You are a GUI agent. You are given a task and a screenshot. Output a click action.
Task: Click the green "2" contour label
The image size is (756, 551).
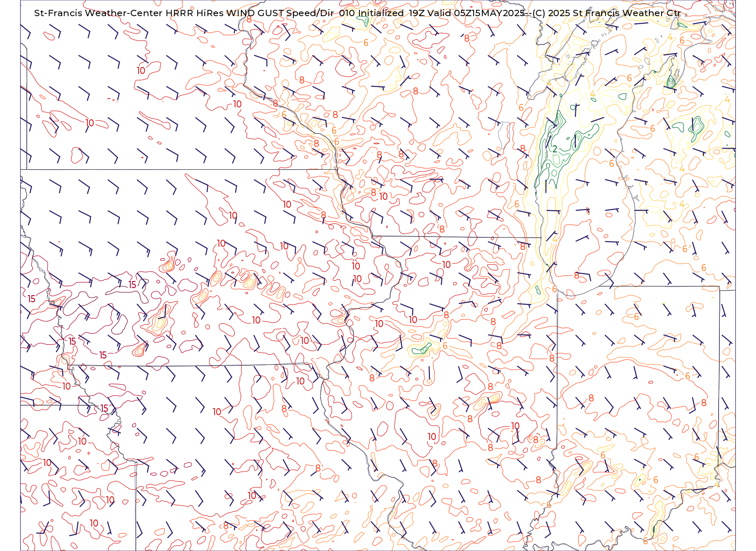point(555,149)
